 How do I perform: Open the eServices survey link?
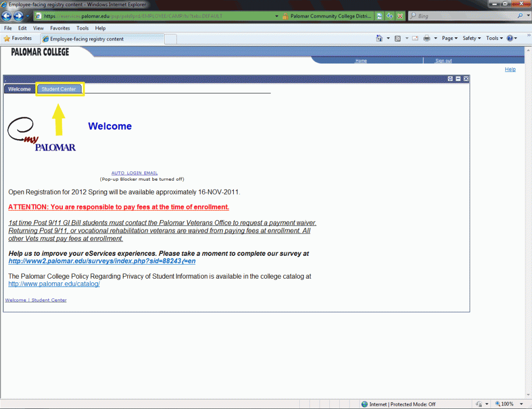pyautogui.click(x=102, y=261)
